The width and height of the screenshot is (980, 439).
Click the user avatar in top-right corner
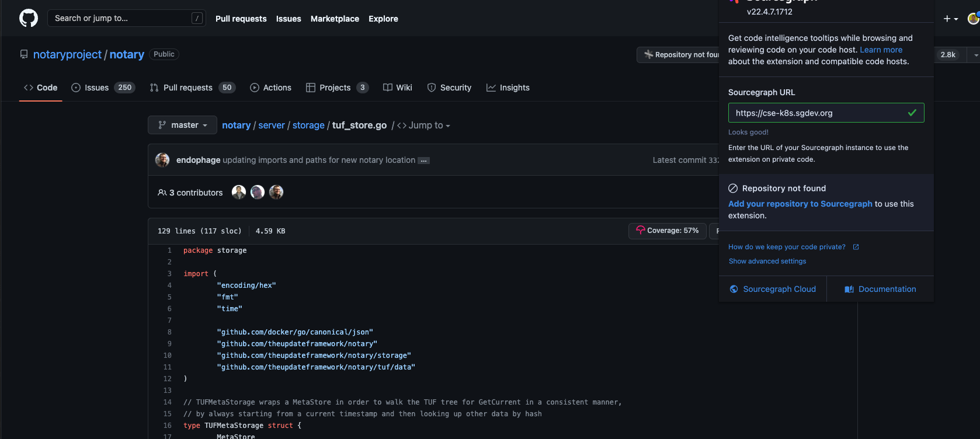[973, 19]
